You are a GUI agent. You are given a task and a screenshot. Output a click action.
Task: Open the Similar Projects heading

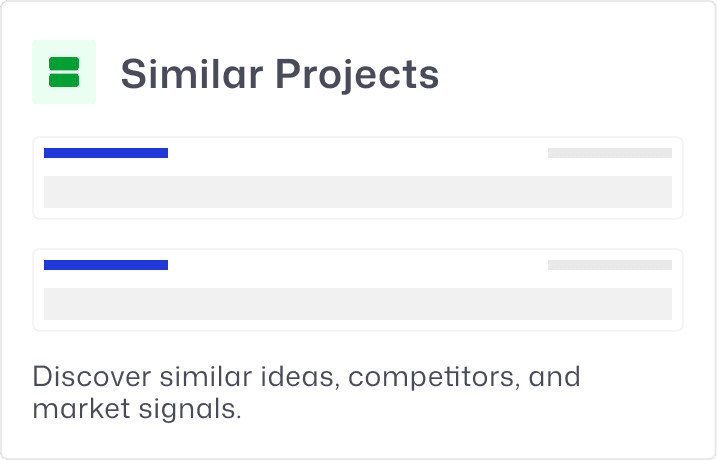coord(279,74)
